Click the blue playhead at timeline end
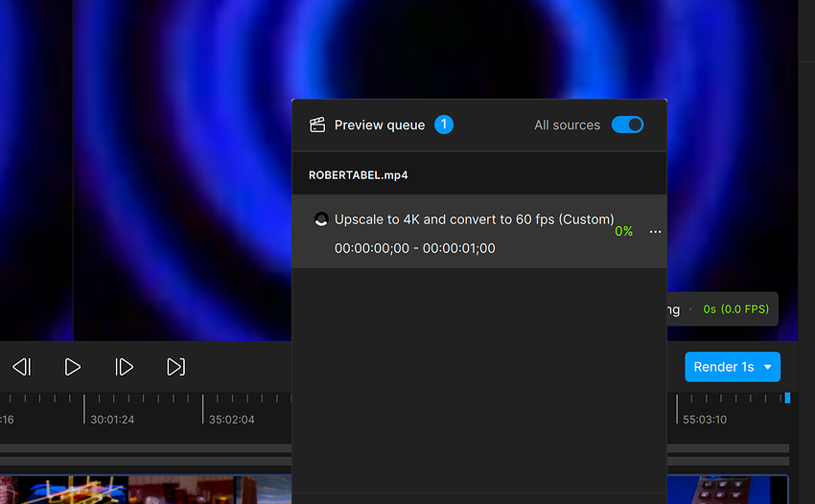815x504 pixels. [787, 398]
